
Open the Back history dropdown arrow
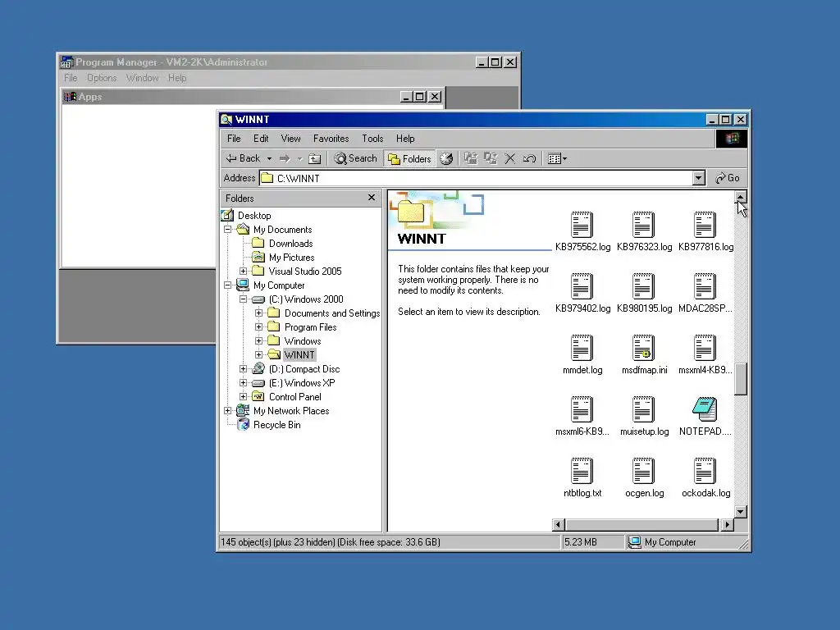pyautogui.click(x=269, y=158)
